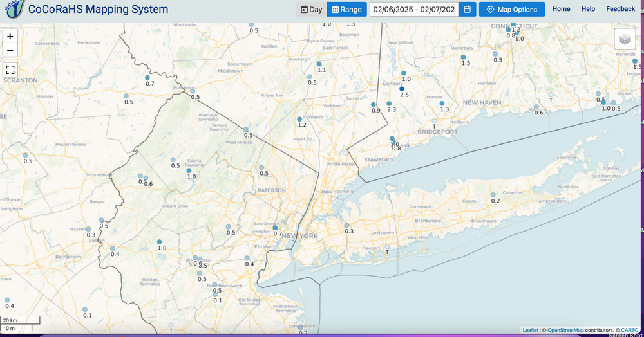This screenshot has height=337, width=644.
Task: Click the 0.7 marker near Port Jervis
Action: pyautogui.click(x=147, y=77)
